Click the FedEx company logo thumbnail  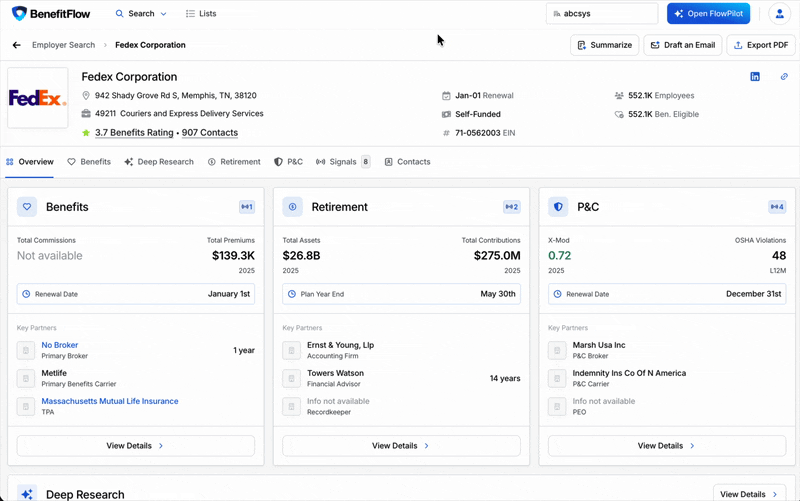pyautogui.click(x=38, y=97)
